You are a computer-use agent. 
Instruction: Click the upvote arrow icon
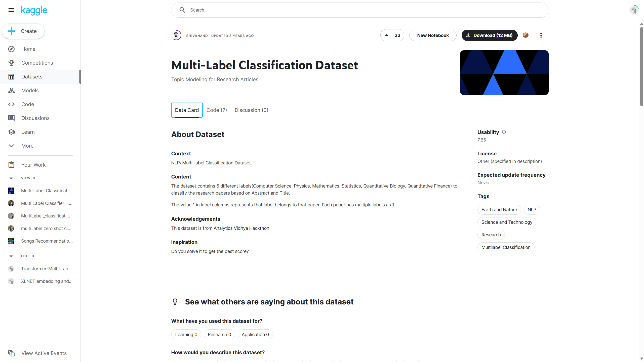(x=386, y=35)
